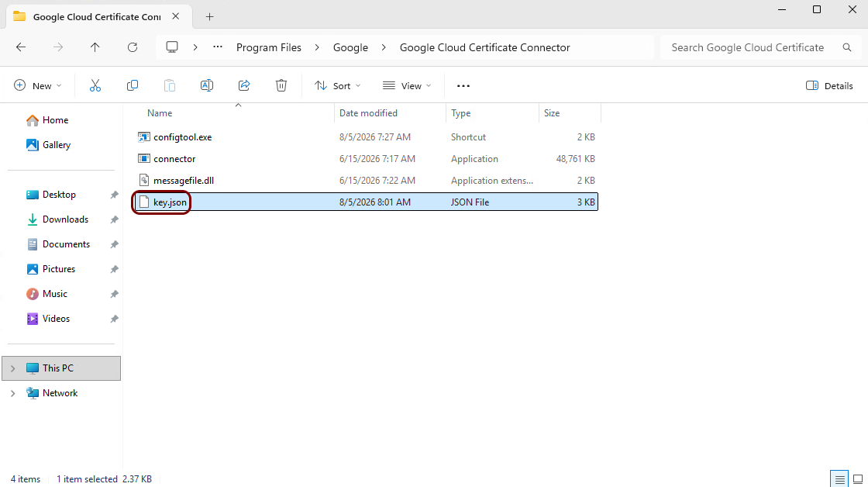
Task: Expand the hidden breadcrumb path ellipsis
Action: click(x=218, y=47)
